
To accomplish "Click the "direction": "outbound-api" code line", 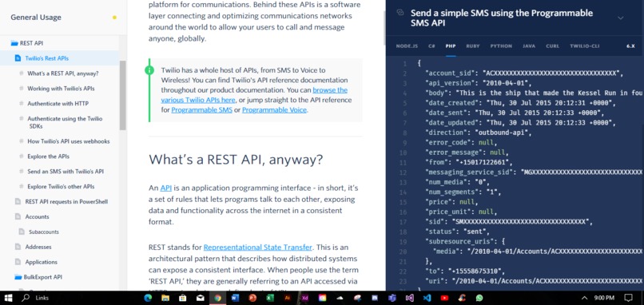I will coord(479,133).
